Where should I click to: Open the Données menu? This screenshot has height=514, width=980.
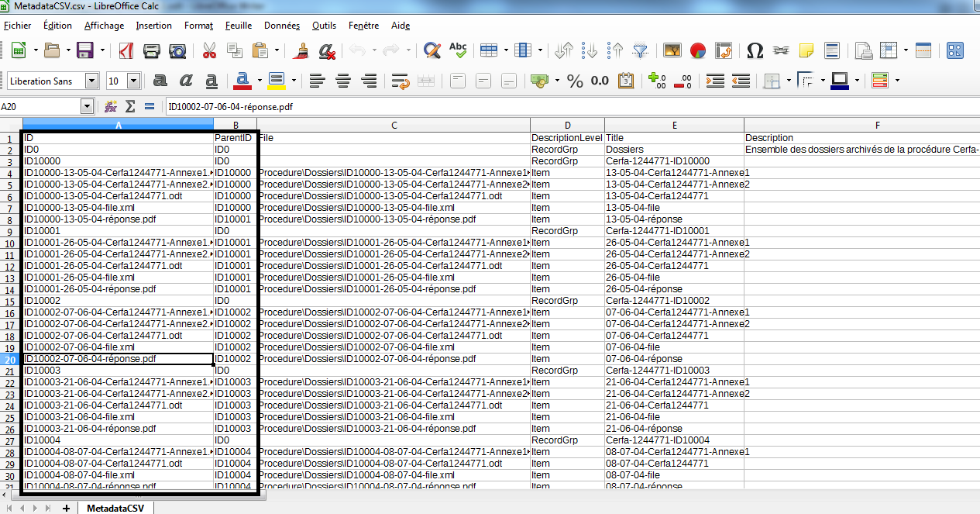pos(281,26)
